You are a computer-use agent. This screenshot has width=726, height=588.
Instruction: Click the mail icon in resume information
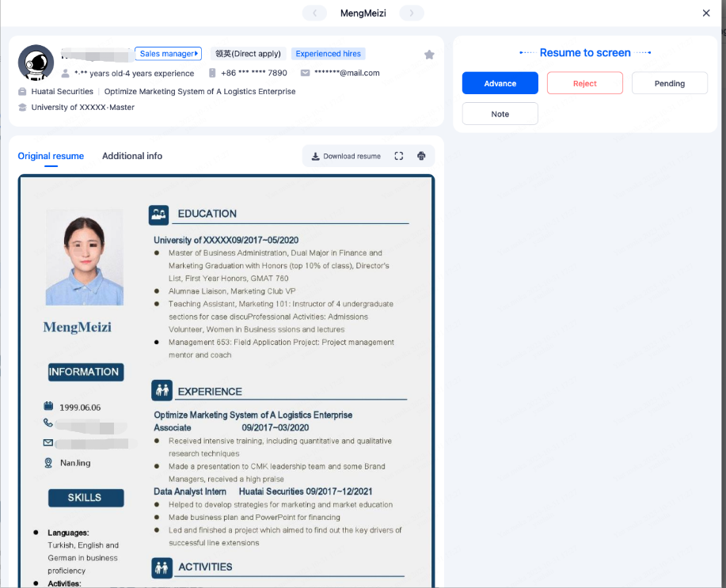[48, 442]
